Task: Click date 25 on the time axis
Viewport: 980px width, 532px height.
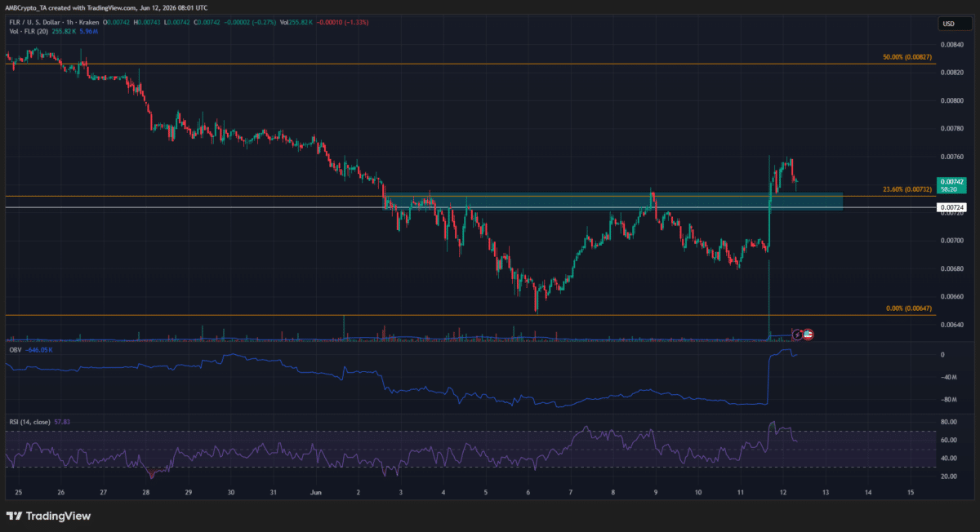Action: [19, 493]
